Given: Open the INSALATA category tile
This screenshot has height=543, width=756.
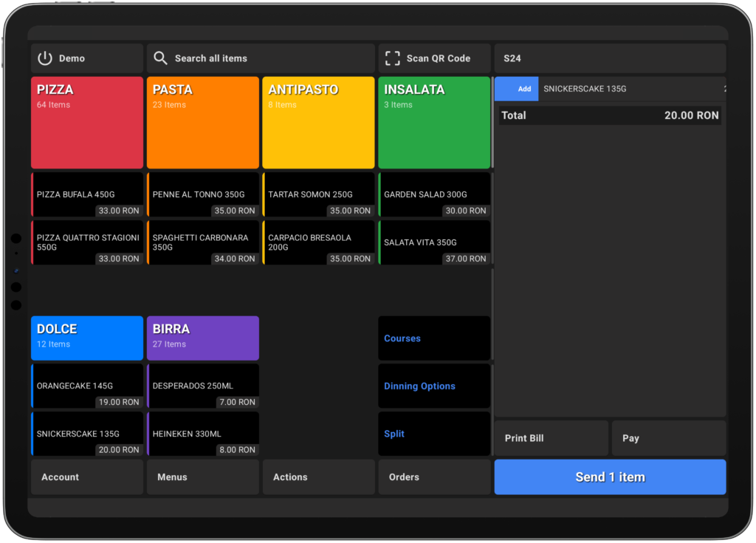Looking at the screenshot, I should [x=434, y=123].
